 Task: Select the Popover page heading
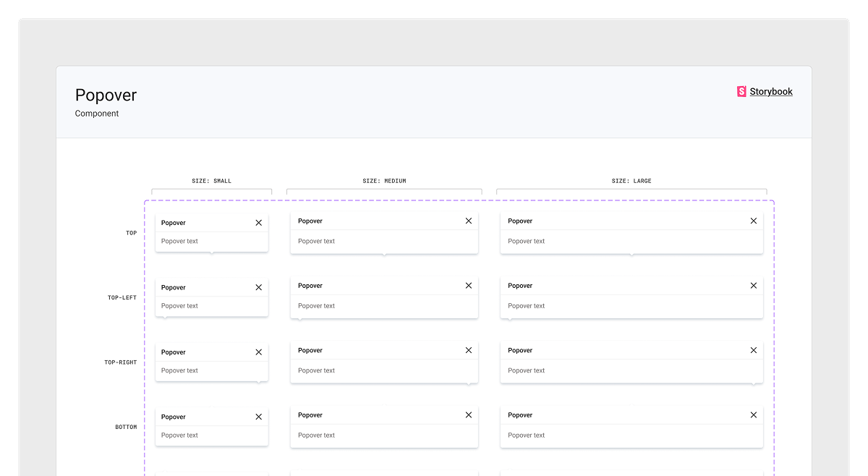(106, 95)
